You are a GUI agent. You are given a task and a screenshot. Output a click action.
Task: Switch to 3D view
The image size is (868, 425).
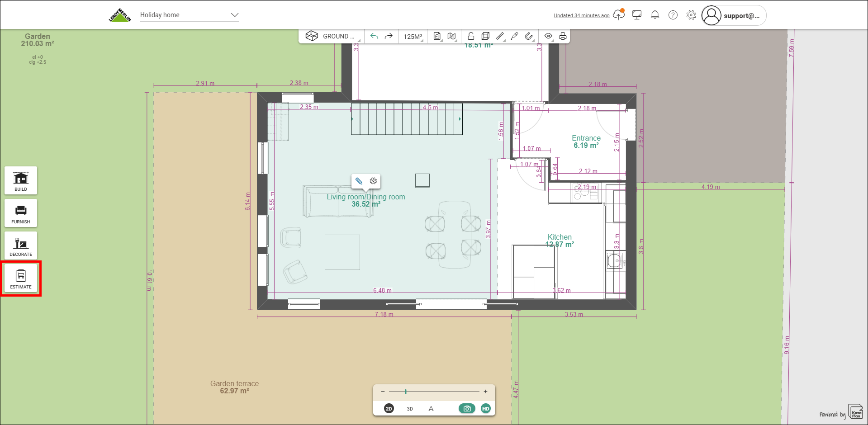tap(410, 409)
